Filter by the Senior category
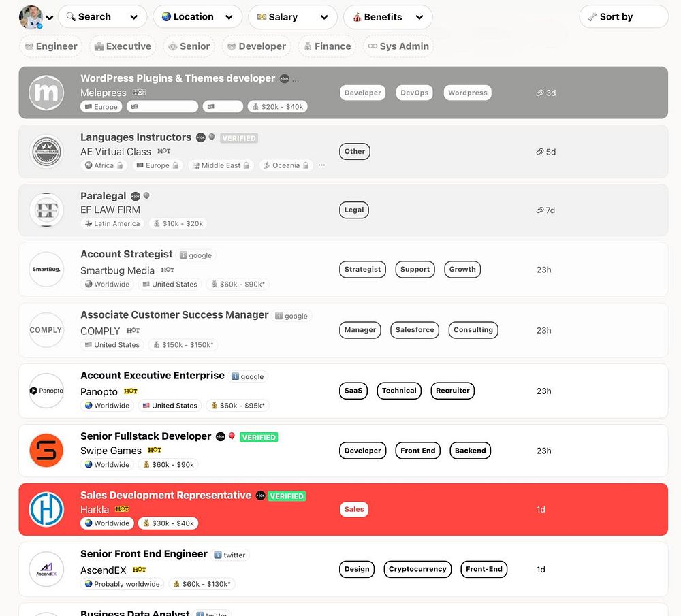This screenshot has width=681, height=616. tap(189, 46)
